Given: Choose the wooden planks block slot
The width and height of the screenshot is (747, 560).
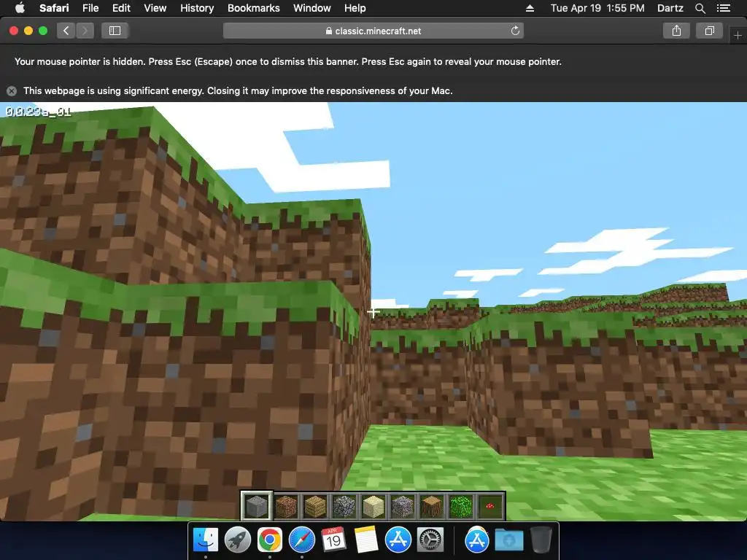Looking at the screenshot, I should tap(315, 506).
